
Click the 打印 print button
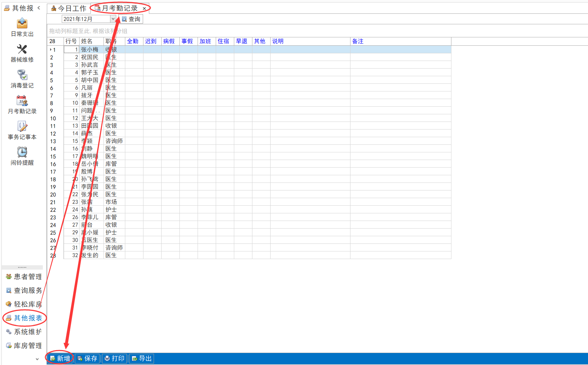coord(114,358)
